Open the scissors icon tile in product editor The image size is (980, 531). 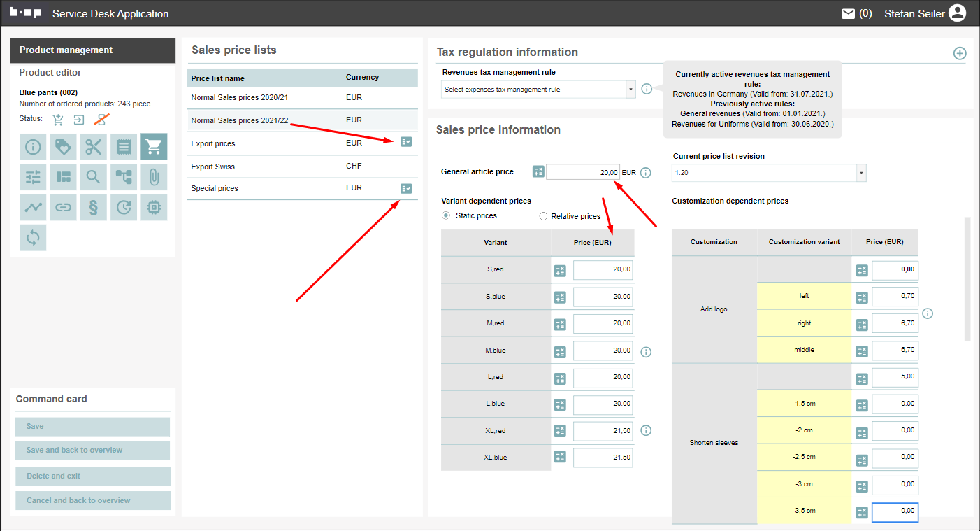click(x=94, y=147)
